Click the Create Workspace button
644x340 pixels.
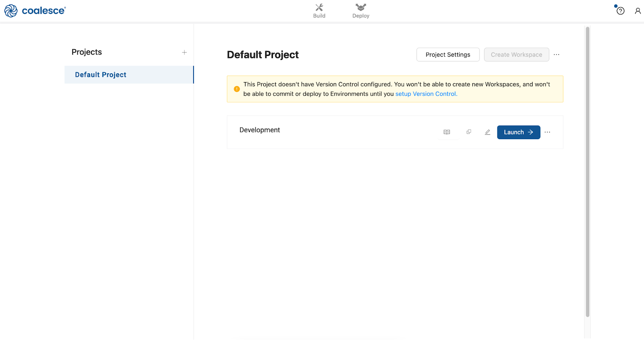(x=516, y=55)
